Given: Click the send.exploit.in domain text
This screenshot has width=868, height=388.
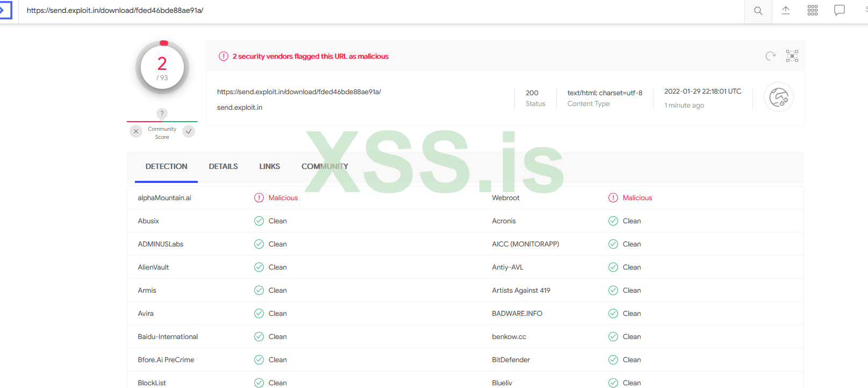Looking at the screenshot, I should tap(240, 108).
